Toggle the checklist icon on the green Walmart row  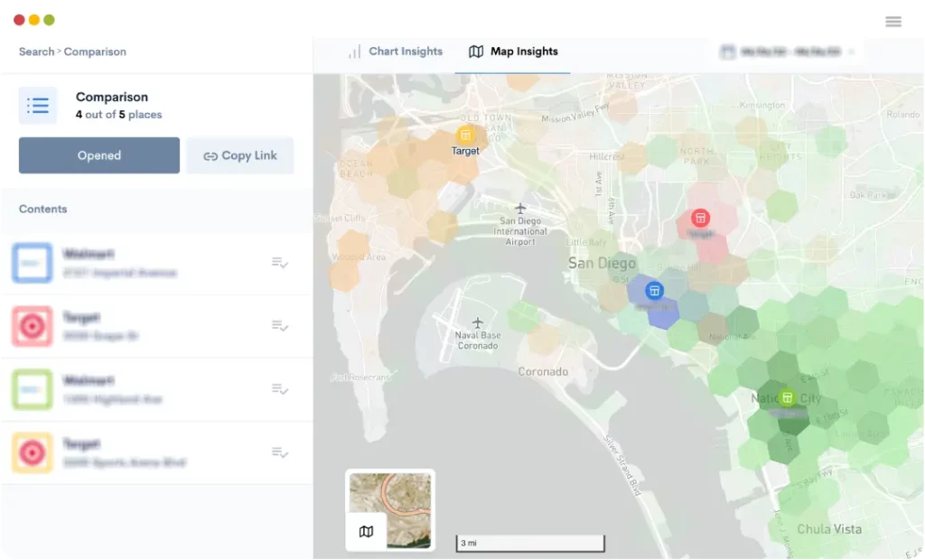pyautogui.click(x=280, y=389)
